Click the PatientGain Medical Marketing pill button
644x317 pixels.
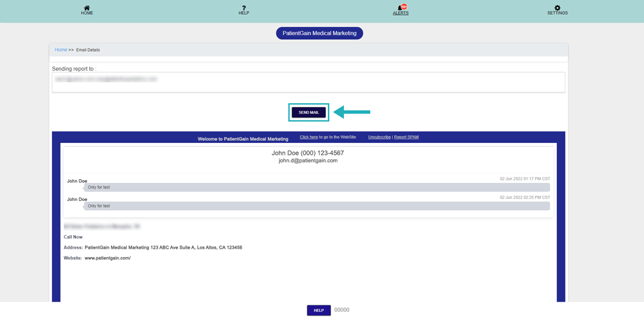tap(319, 34)
